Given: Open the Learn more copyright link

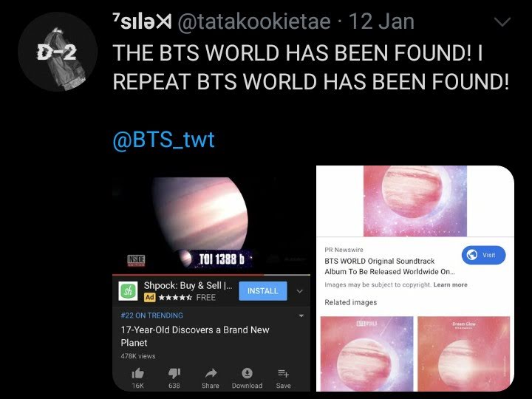Looking at the screenshot, I should (x=450, y=284).
